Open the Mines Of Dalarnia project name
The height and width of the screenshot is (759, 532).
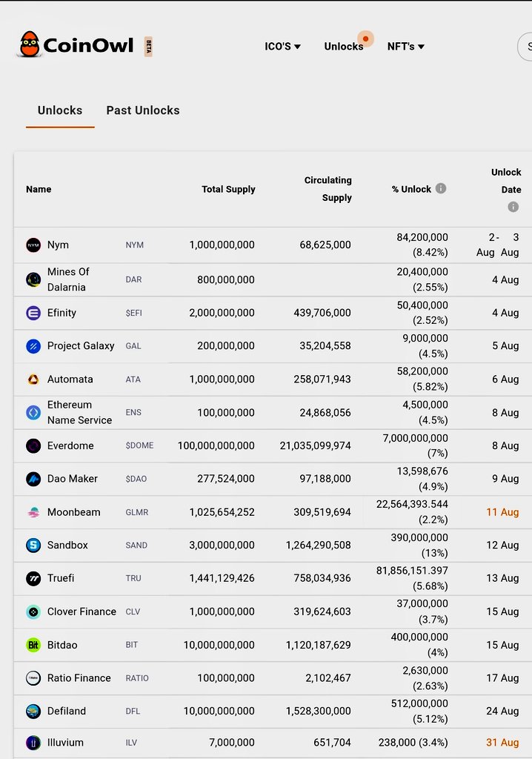click(68, 279)
